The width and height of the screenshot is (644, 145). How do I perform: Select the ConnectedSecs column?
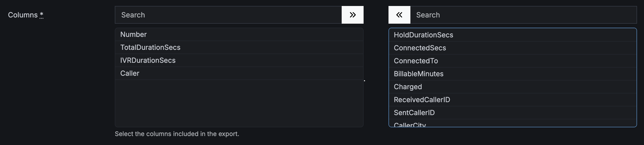(513, 48)
